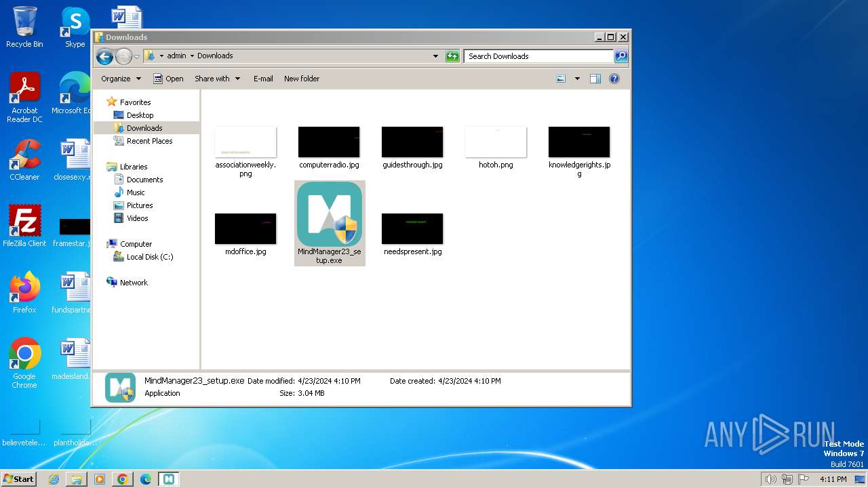Open Recent Places in sidebar

(149, 141)
